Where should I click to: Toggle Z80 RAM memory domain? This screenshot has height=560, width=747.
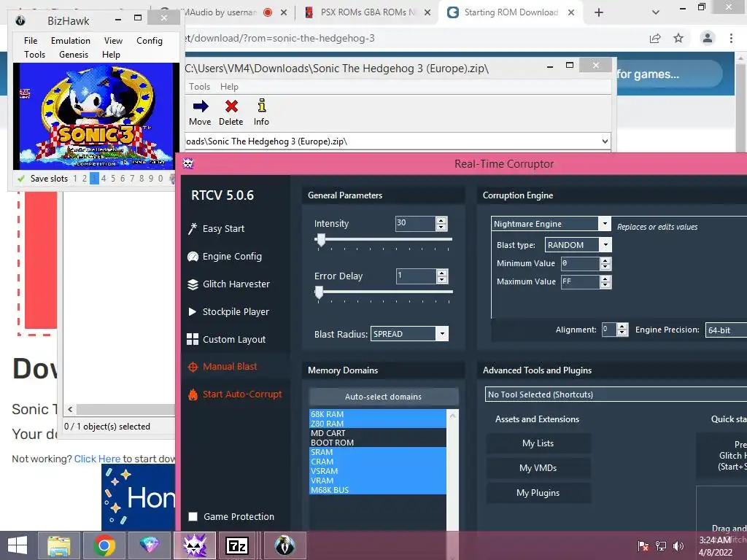(x=378, y=424)
